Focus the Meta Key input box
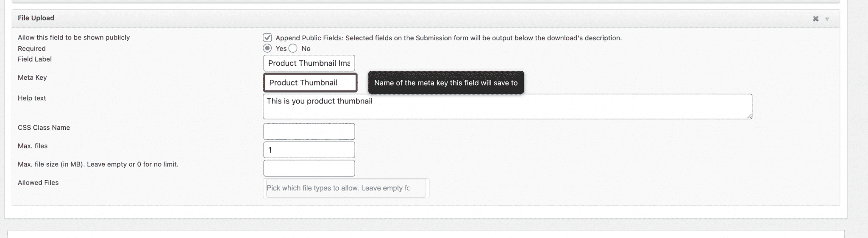 point(310,83)
